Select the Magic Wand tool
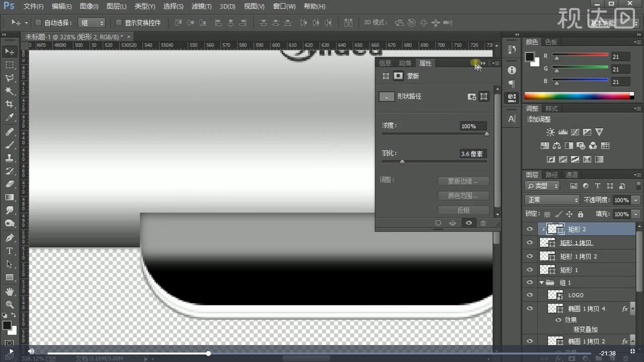 pos(9,91)
